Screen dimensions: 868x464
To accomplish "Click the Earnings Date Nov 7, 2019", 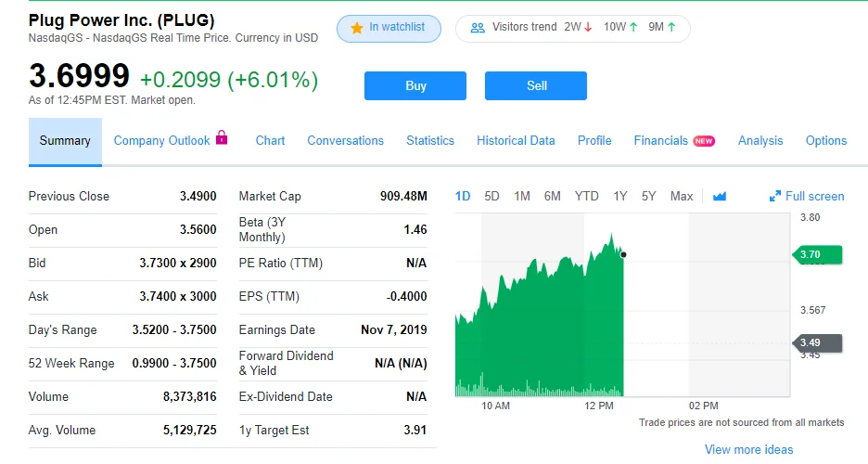I will [x=393, y=329].
